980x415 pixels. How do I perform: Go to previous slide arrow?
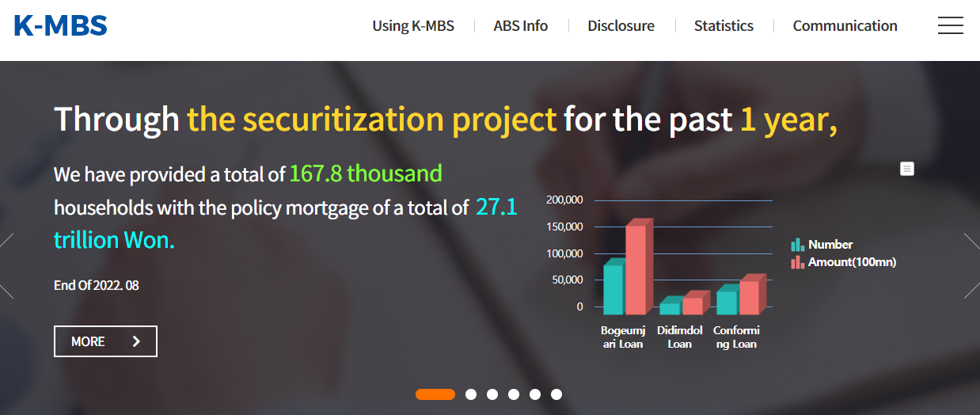click(6, 266)
